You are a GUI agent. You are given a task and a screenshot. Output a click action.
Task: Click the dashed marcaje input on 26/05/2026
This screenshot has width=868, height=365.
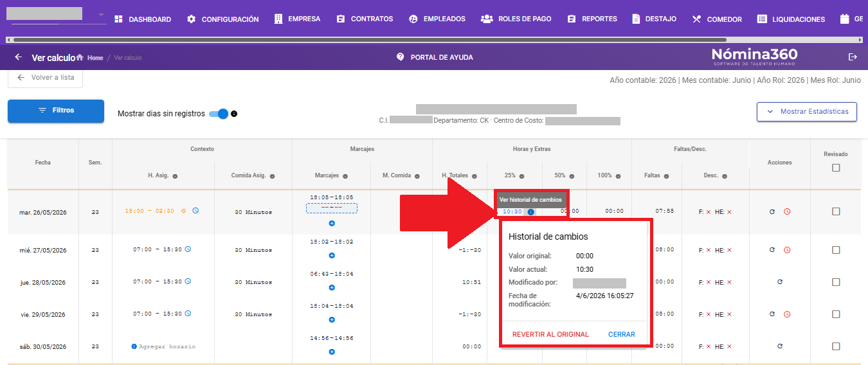point(332,208)
